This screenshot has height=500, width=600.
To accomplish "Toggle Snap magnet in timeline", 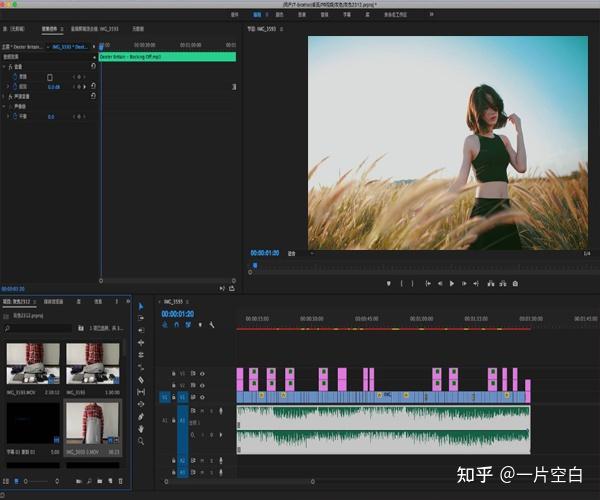I will click(x=176, y=325).
